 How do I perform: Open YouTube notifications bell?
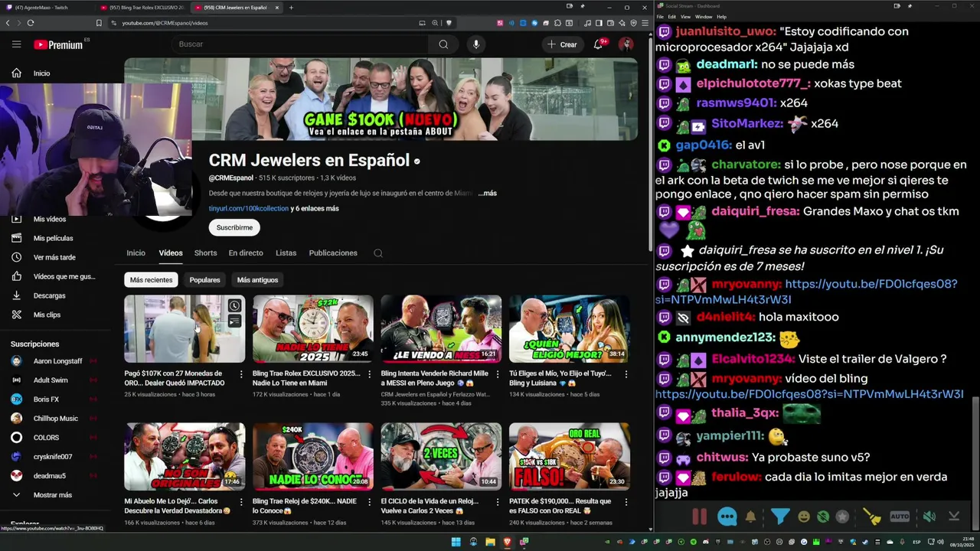(599, 44)
